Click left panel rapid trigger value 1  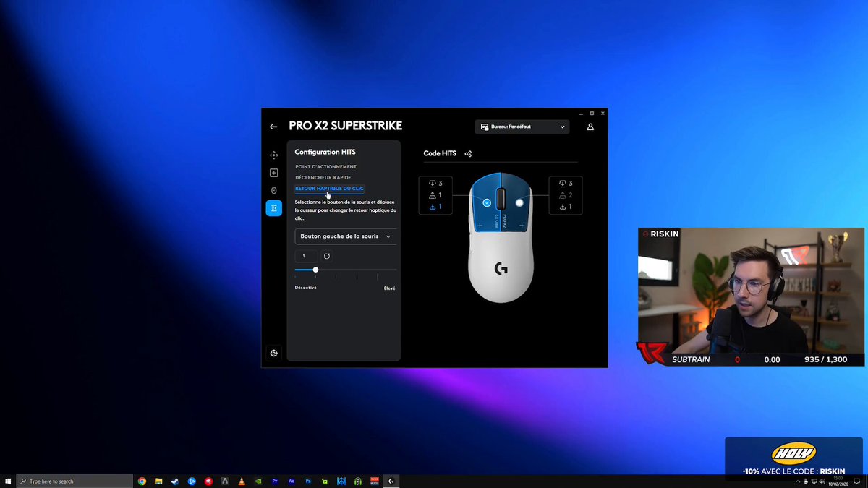tap(440, 195)
